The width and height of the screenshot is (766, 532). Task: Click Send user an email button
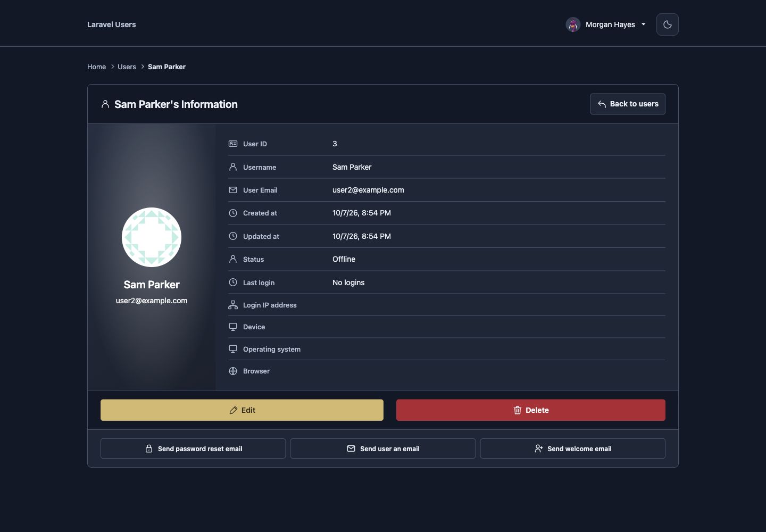383,448
